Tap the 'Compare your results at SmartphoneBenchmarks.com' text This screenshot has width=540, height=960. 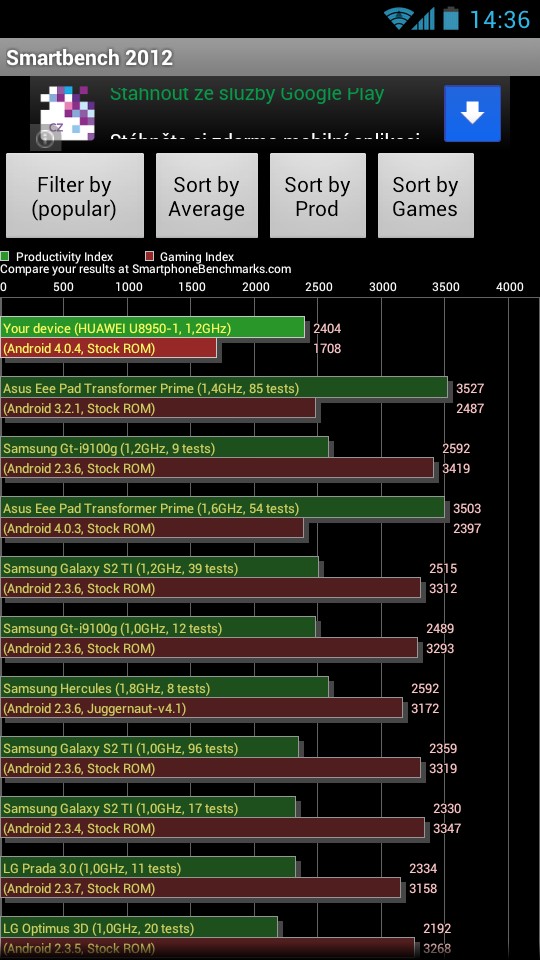coord(146,269)
